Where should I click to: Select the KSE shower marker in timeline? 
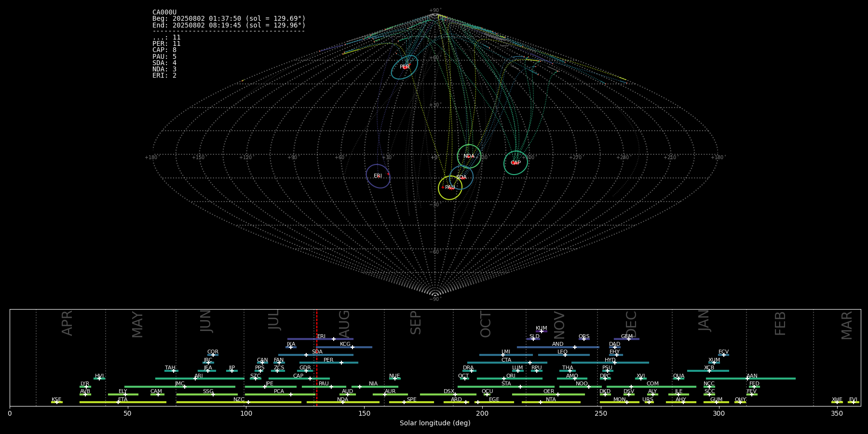[57, 402]
